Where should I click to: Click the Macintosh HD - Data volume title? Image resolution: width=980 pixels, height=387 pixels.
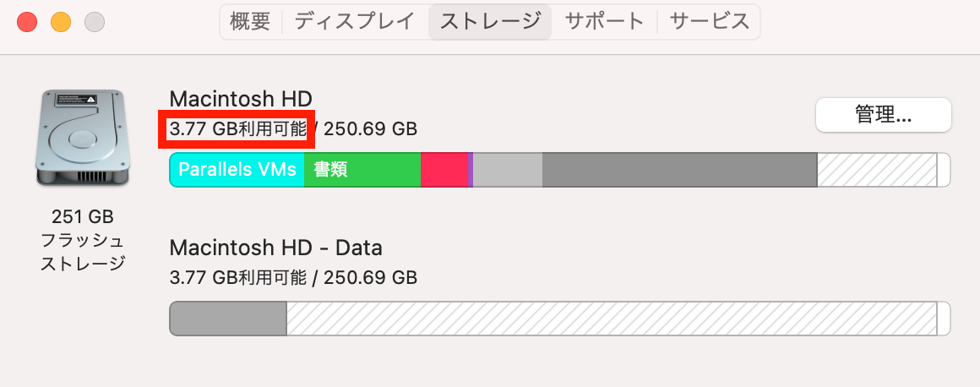click(x=275, y=248)
